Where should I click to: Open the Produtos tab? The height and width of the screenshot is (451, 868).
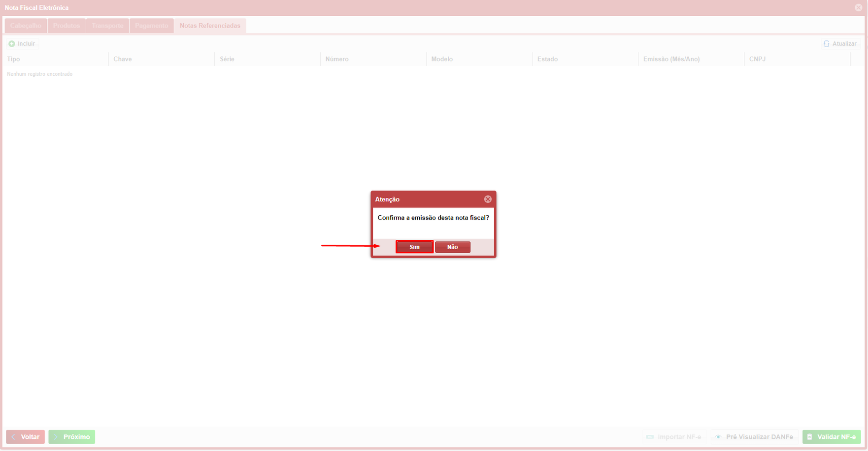pyautogui.click(x=67, y=26)
